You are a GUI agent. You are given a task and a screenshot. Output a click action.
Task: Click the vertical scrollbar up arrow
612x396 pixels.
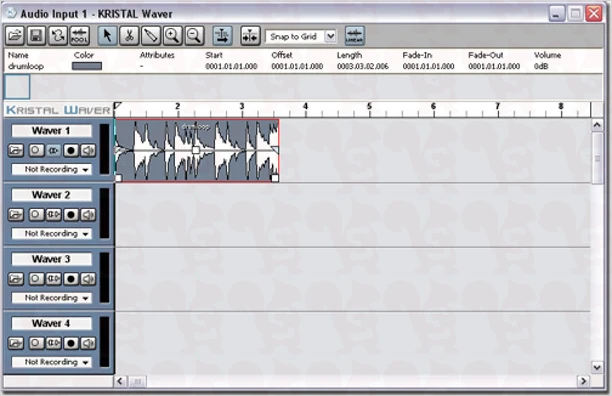[x=597, y=125]
